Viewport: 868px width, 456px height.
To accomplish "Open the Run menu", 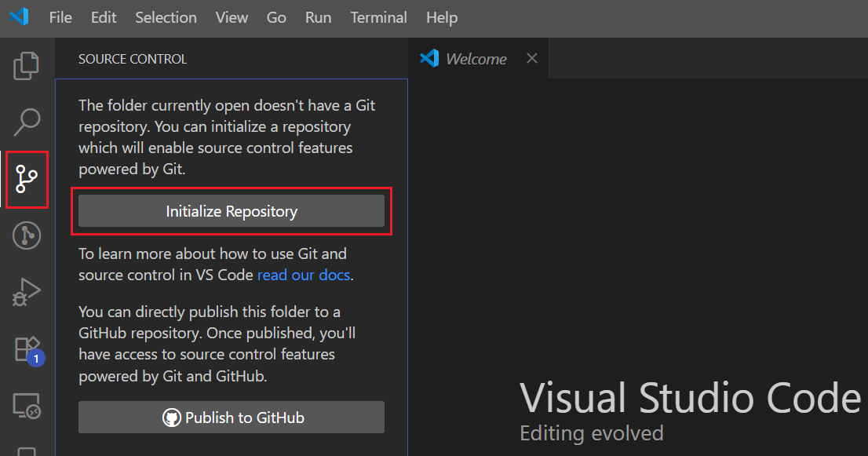I will coord(318,17).
